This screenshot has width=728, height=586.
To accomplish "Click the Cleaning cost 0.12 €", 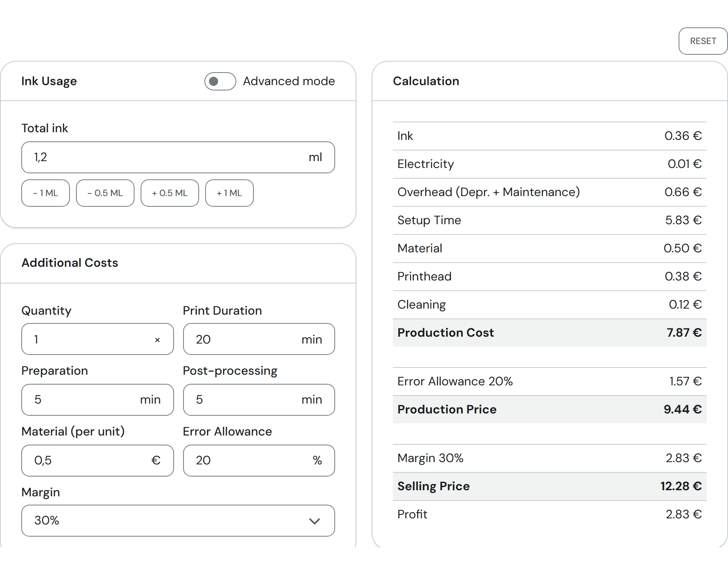I will (x=685, y=304).
